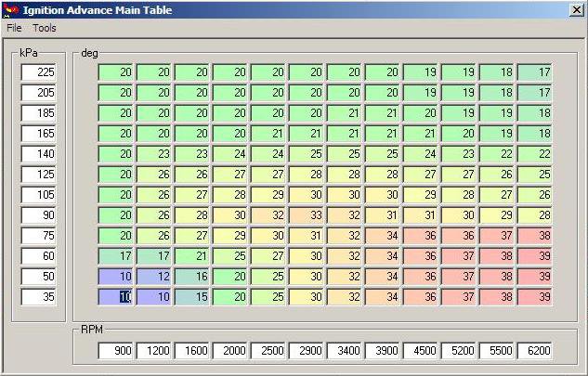Click the cell valued 16 in 50 kPa row

pos(193,277)
